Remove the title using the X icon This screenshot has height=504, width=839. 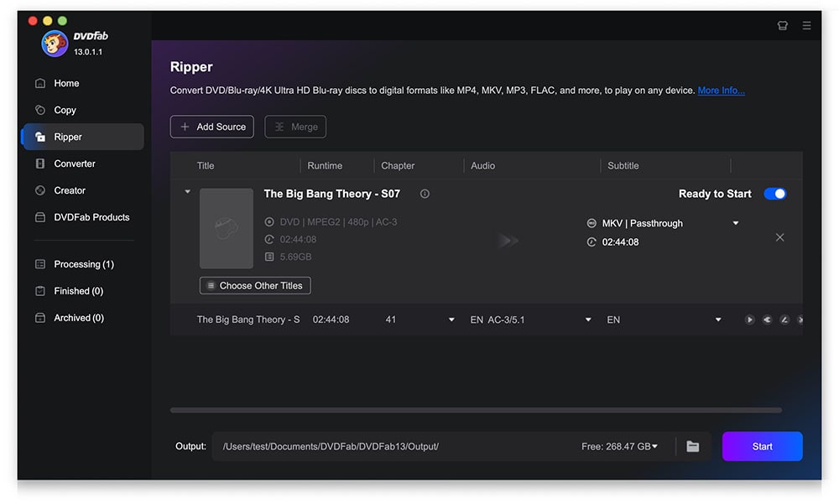779,237
